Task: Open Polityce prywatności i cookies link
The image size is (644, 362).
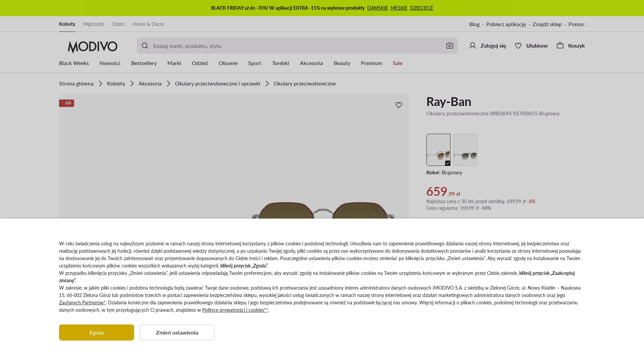Action: click(x=235, y=310)
